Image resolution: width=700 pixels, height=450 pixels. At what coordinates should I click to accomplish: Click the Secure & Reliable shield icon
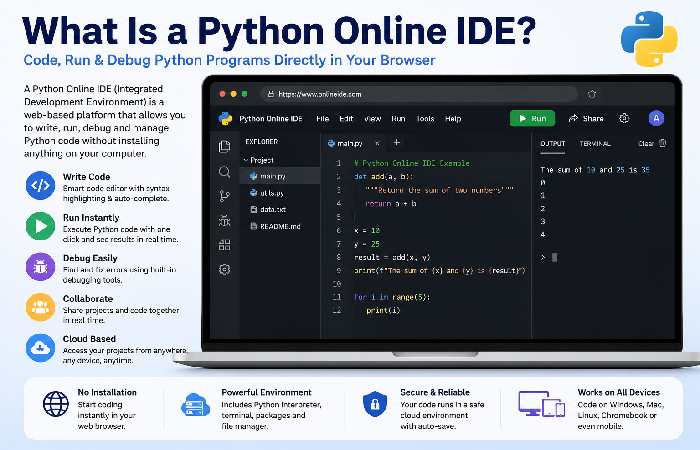tap(375, 404)
